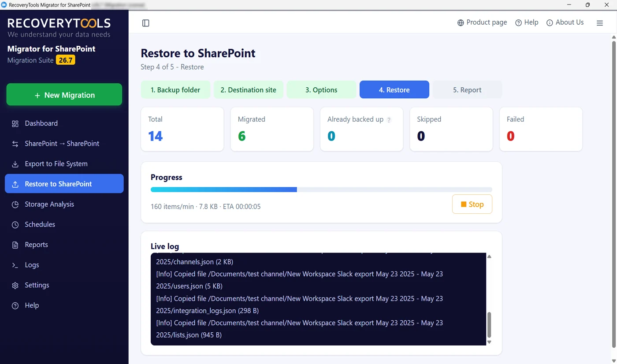Go to Dashboard in sidebar
Screen dimensions: 617x364
(64, 123)
